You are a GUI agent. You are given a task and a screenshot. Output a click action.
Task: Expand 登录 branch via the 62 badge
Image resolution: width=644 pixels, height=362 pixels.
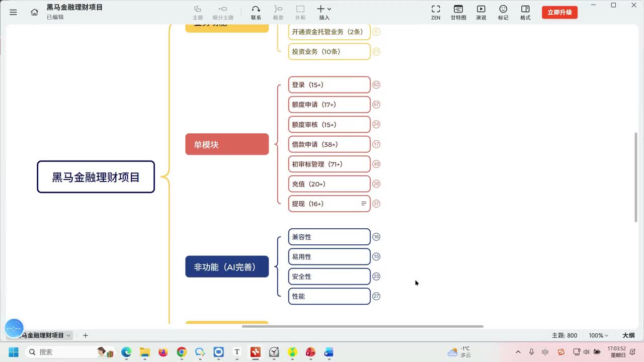click(x=376, y=84)
